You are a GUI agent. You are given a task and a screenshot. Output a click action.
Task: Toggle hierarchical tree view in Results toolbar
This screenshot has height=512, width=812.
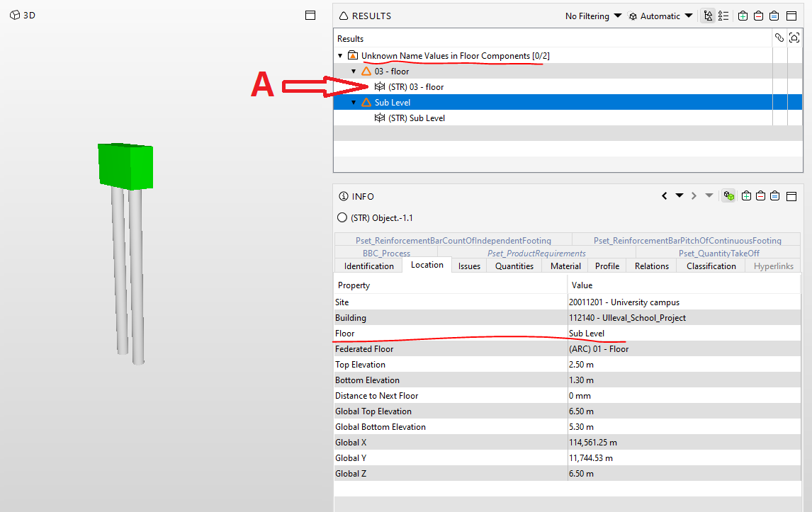(708, 16)
